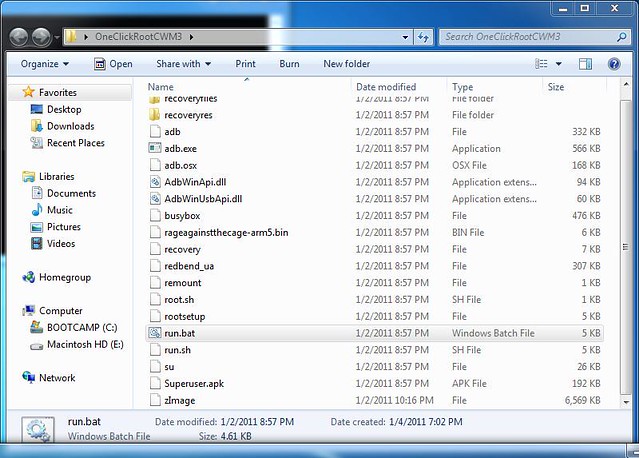Select the su file icon
The width and height of the screenshot is (639, 458).
tap(155, 367)
